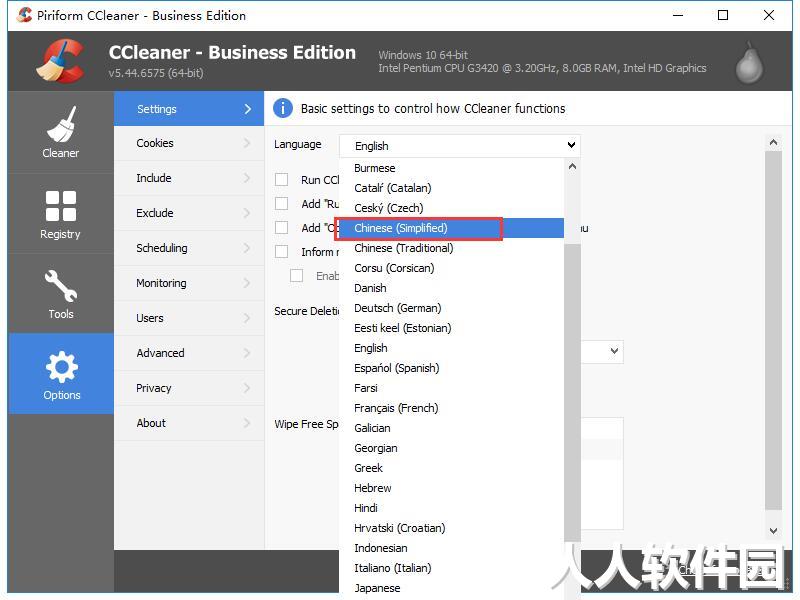
Task: Click the blue info icon
Action: tap(283, 108)
